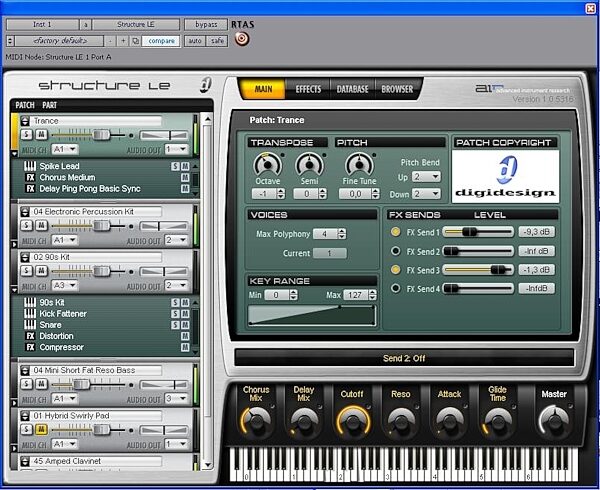Click patch menu icon of 04 Electronic Percussion Kit
Image resolution: width=600 pixels, height=490 pixels.
coord(25,212)
